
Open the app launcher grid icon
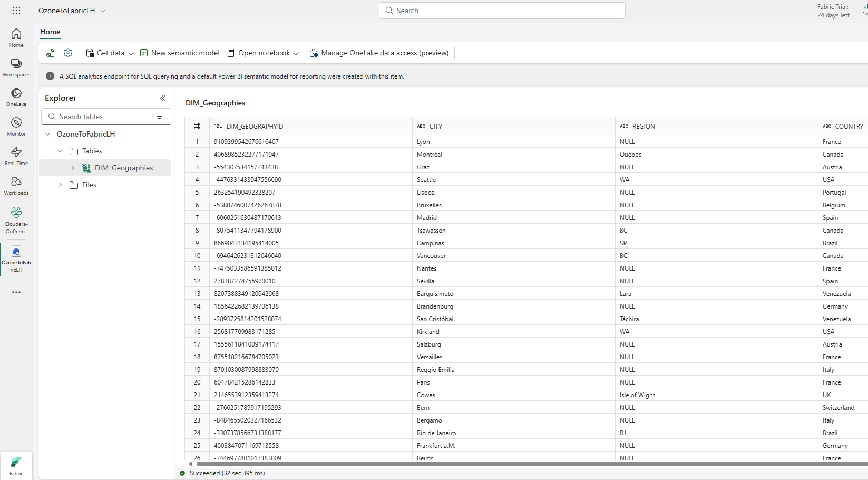coord(16,11)
